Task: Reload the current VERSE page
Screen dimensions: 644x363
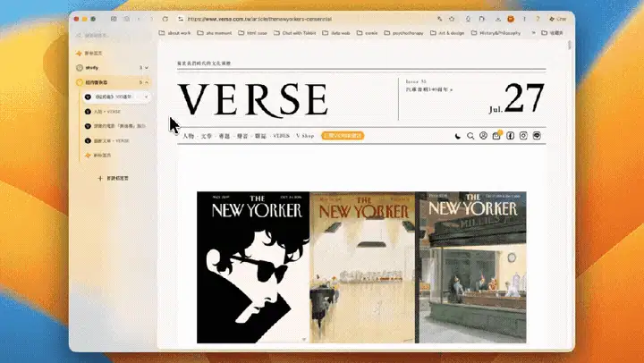Action: pyautogui.click(x=165, y=19)
